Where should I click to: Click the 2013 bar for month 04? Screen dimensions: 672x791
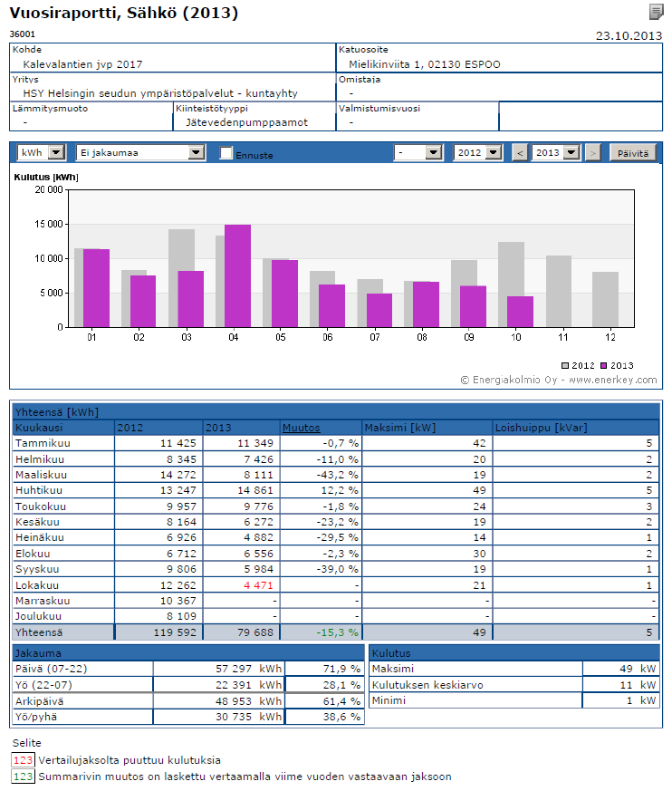[237, 276]
